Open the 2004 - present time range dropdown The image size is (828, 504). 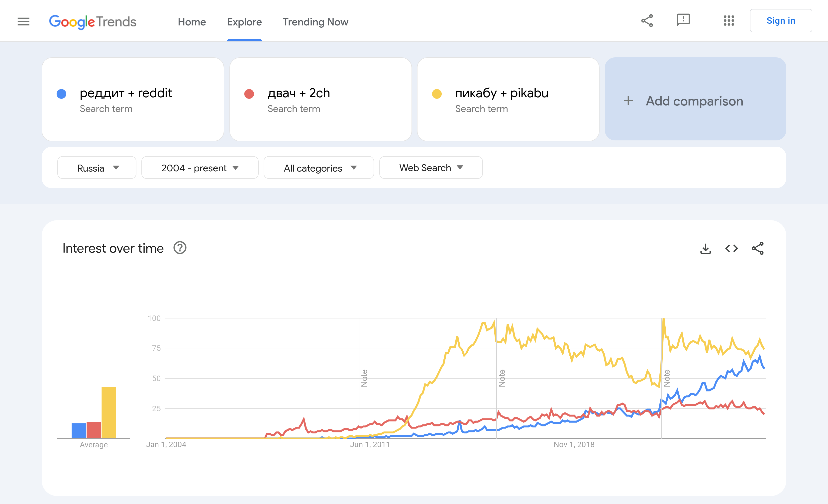click(x=200, y=168)
